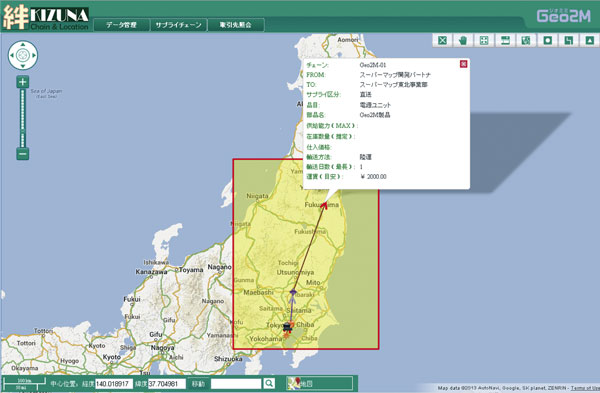
Task: Open the 地図 map type selector
Action: point(320,383)
